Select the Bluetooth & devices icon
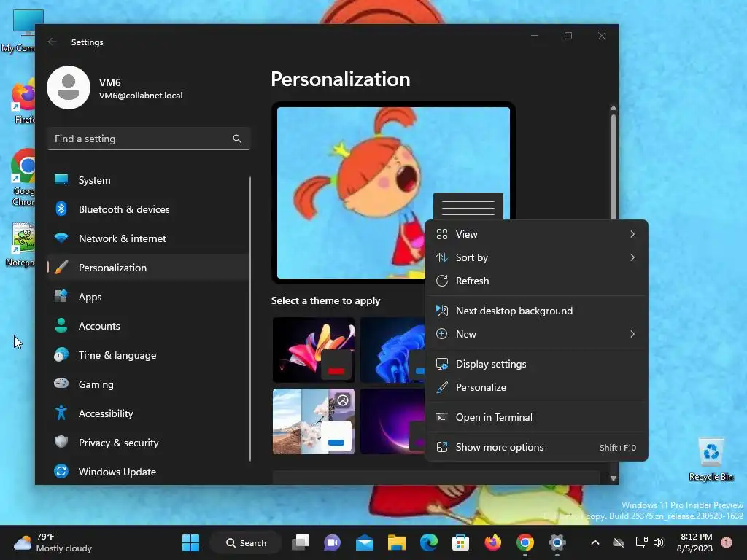Image resolution: width=747 pixels, height=560 pixels. (61, 209)
